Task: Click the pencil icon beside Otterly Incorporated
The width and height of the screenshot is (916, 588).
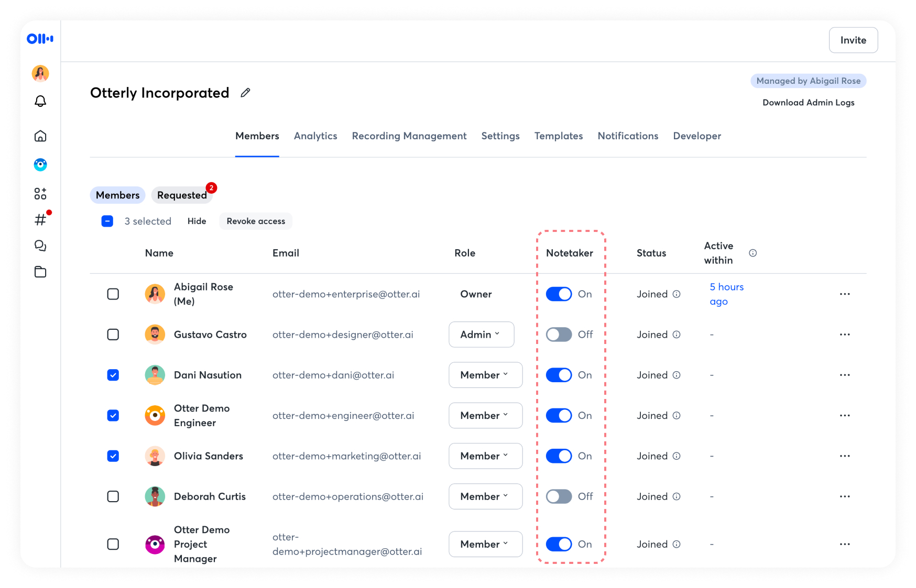Action: 245,93
